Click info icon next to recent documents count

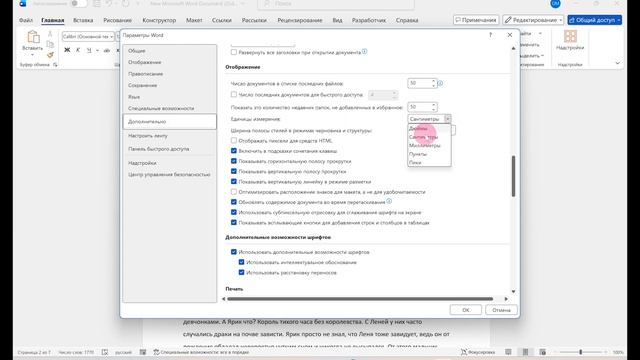point(440,83)
